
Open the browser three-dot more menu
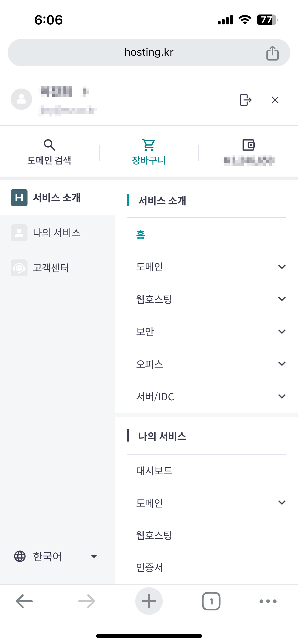tap(268, 601)
